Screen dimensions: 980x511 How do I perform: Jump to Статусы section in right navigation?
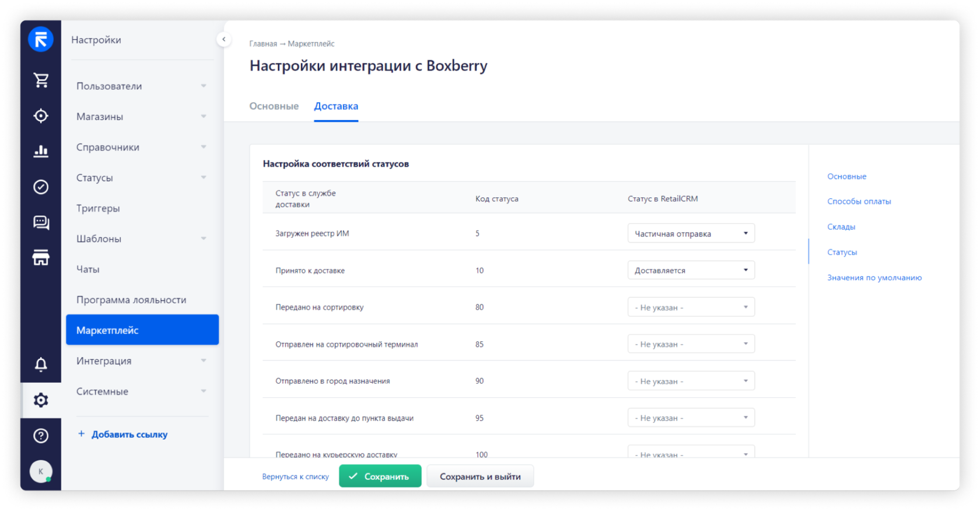pyautogui.click(x=842, y=252)
